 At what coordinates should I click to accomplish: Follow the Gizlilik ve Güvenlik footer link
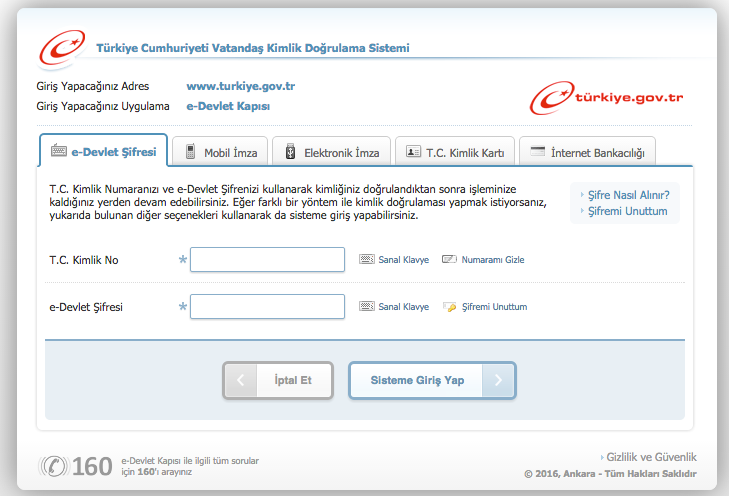coord(650,456)
